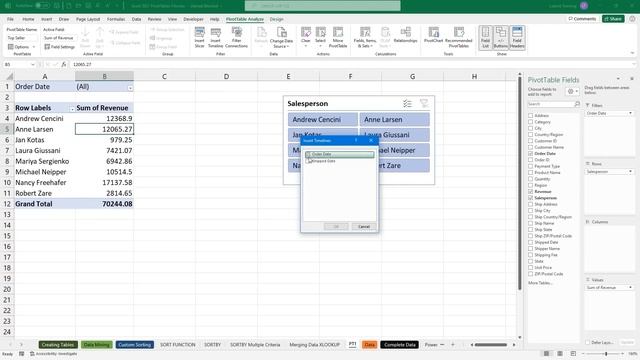640x360 pixels.
Task: Toggle the Field List pane button
Action: coord(485,38)
